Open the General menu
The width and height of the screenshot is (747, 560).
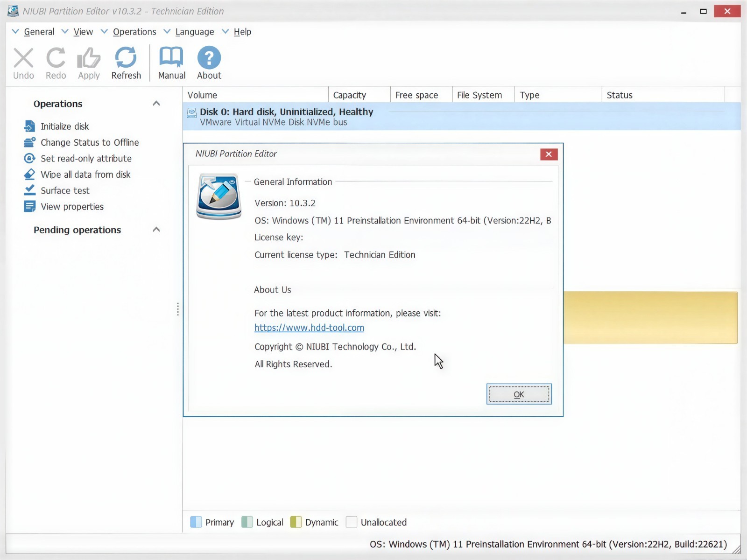tap(39, 32)
